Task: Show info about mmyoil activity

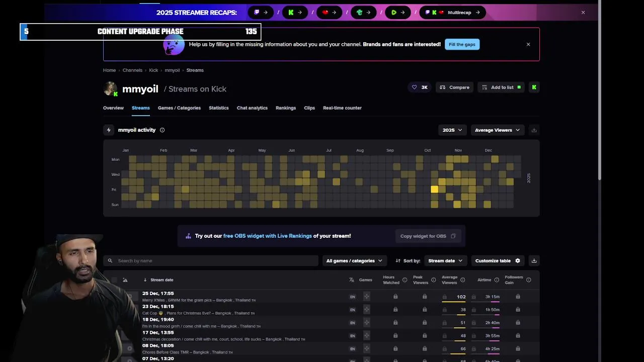Action: 162,130
